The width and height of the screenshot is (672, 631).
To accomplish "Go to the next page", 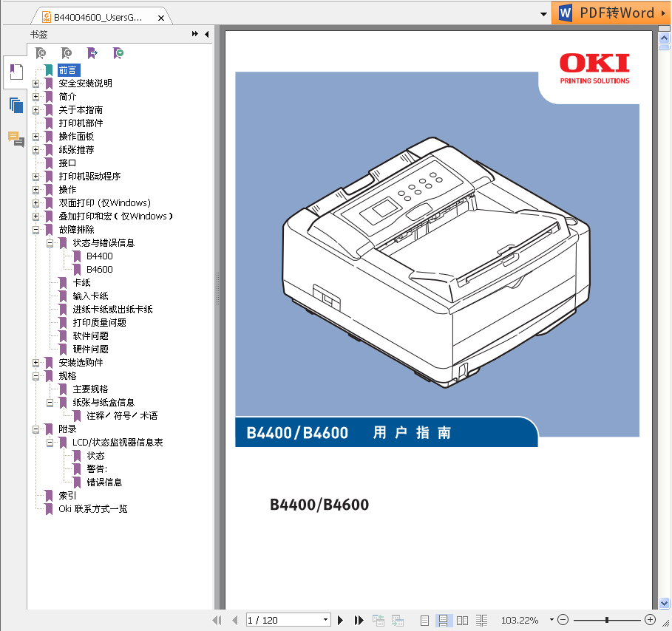I will pos(340,620).
